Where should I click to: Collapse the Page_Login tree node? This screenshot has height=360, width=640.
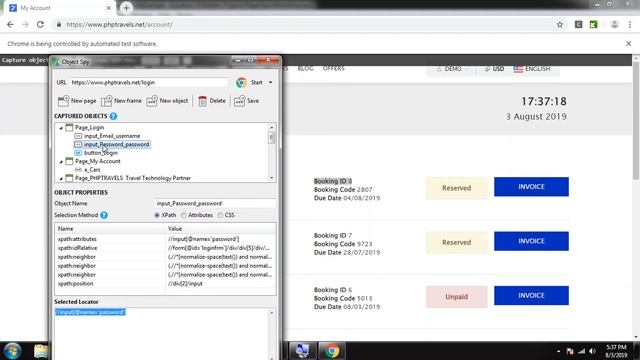pyautogui.click(x=61, y=128)
